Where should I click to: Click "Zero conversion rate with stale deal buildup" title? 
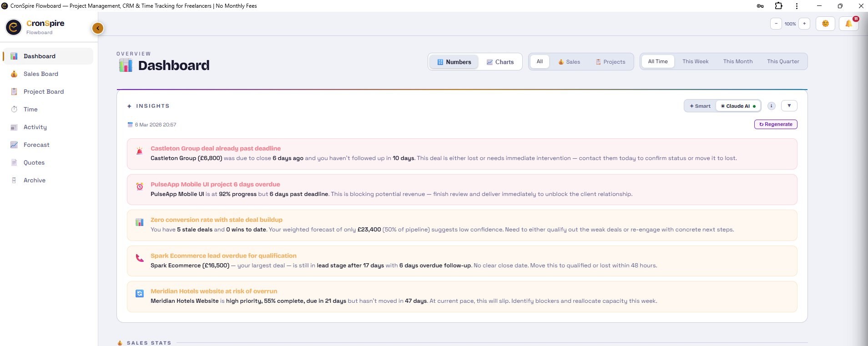(x=217, y=220)
